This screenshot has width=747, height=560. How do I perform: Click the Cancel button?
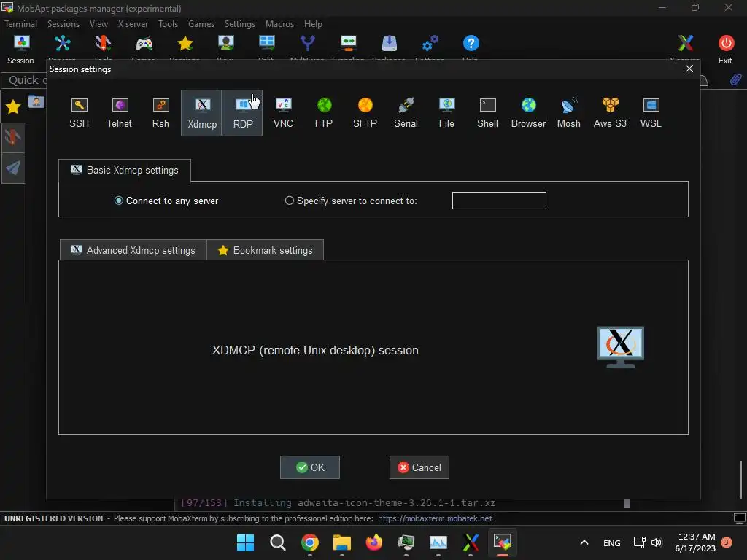point(419,467)
